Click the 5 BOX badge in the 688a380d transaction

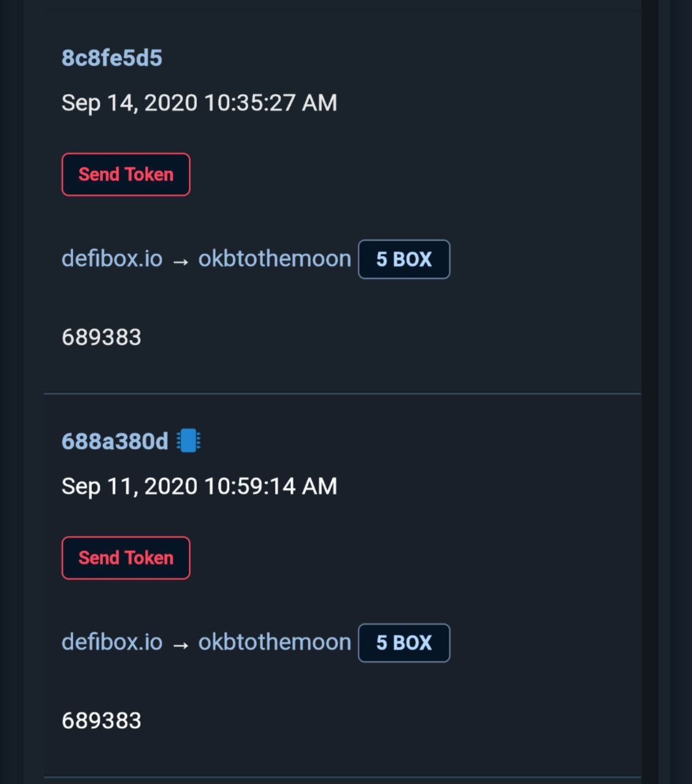coord(404,643)
